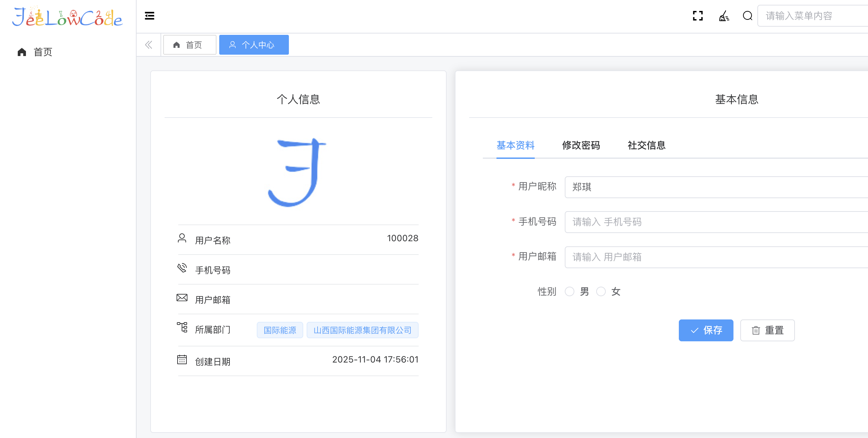This screenshot has height=438, width=868.
Task: Select the 基本资料 tab
Action: (x=515, y=145)
